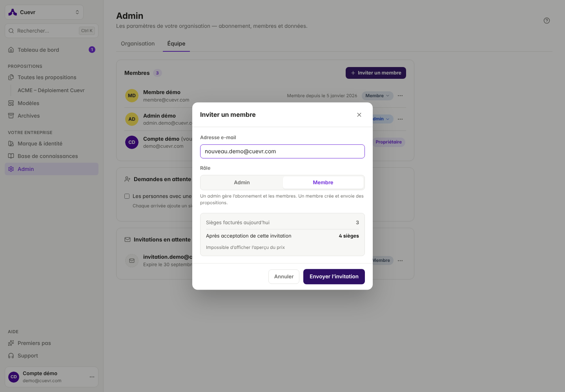Open more options for Admin démo

point(400,119)
